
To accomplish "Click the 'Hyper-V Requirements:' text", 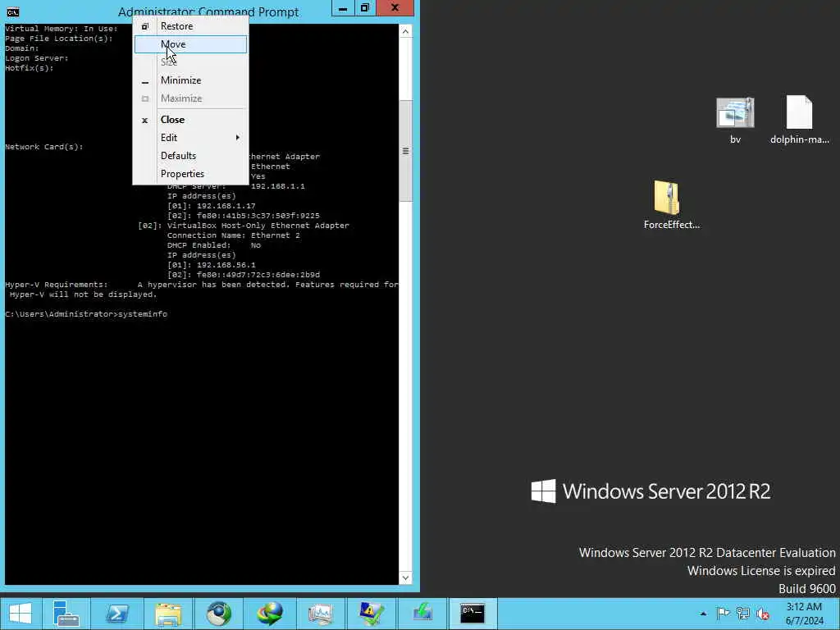I will point(57,285).
